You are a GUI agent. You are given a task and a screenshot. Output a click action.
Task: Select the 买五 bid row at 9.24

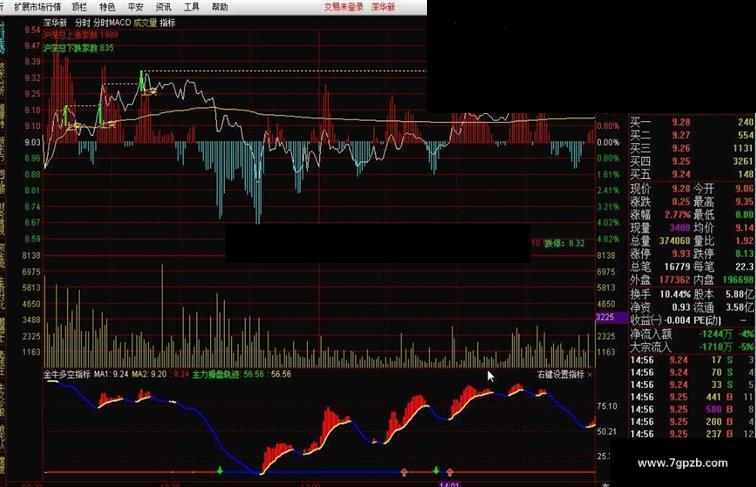point(692,175)
